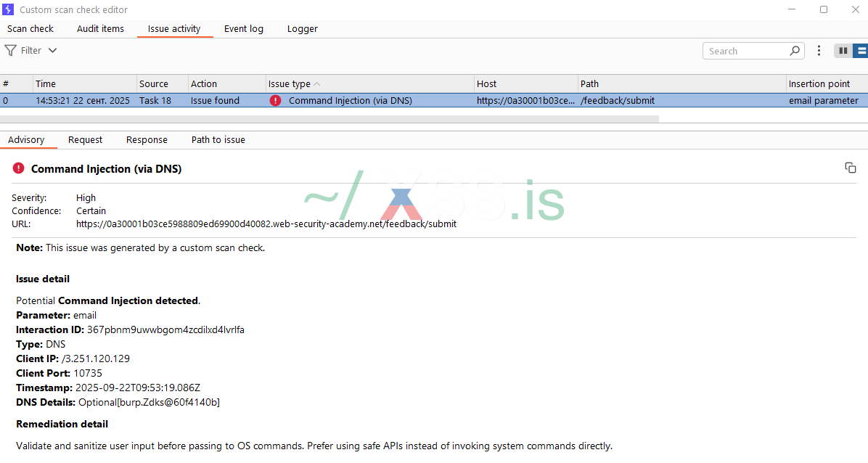868x463 pixels.
Task: Click the red severity icon in issue row
Action: 275,100
